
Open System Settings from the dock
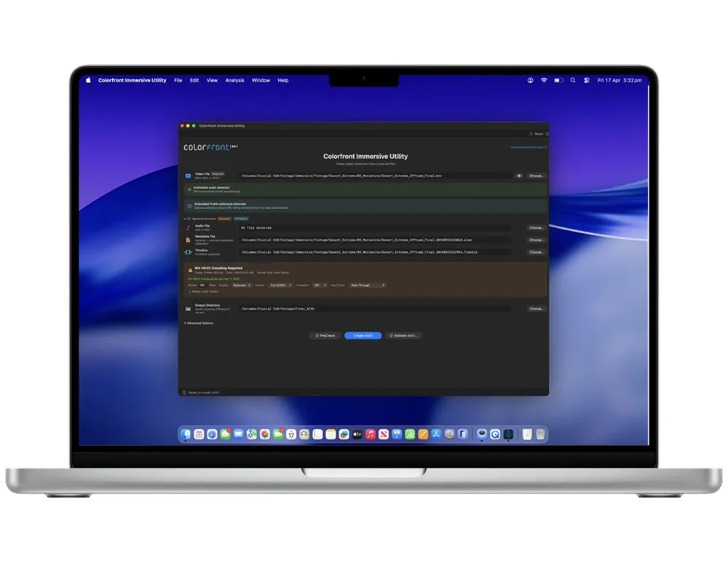pos(449,434)
